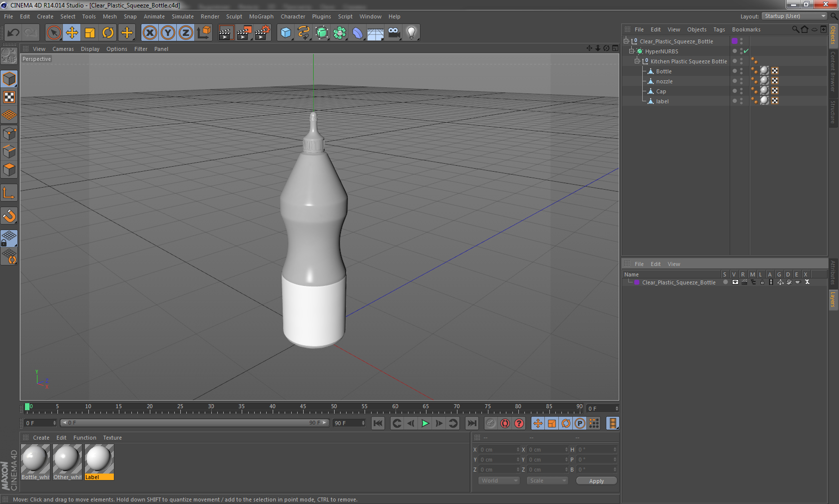
Task: Open Layout Startup dropdown
Action: [795, 16]
